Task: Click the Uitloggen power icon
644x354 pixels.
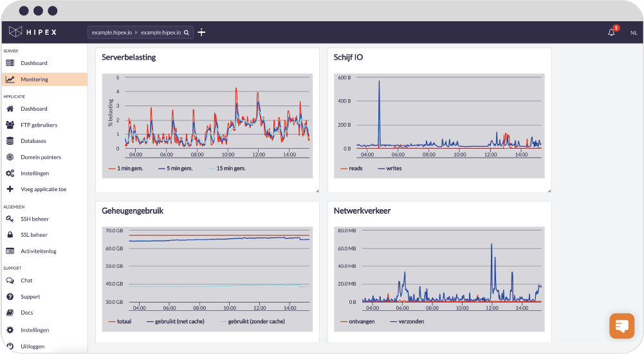Action: tap(10, 346)
